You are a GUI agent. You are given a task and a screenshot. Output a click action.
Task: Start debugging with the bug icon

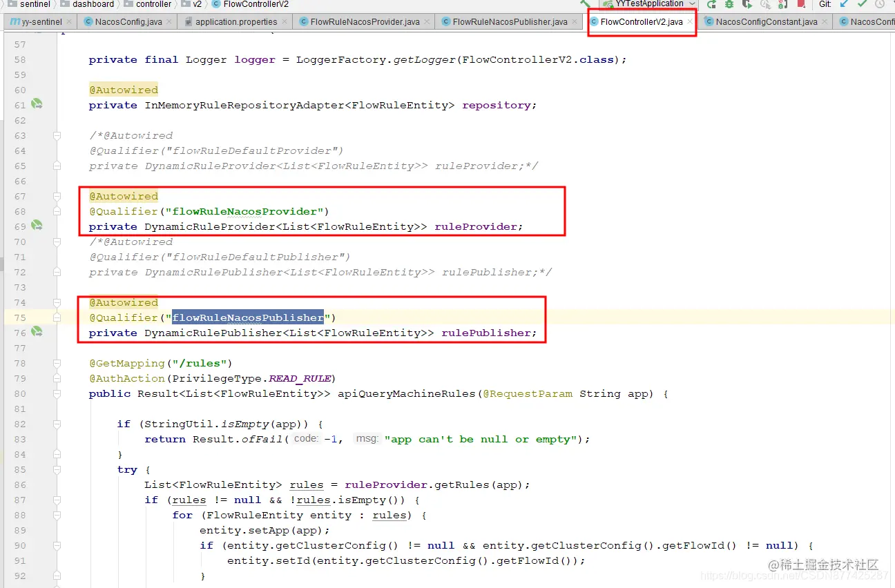coord(729,4)
